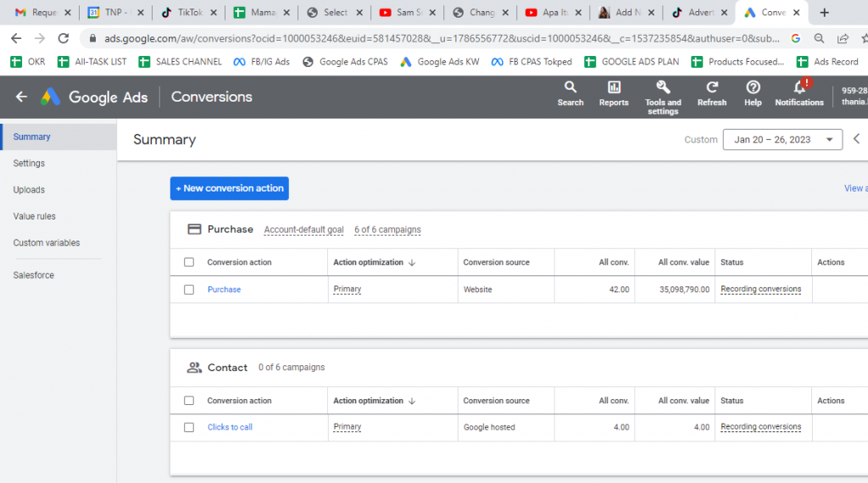Open the FB/IG Ads bookmark
The image size is (868, 483).
click(261, 62)
